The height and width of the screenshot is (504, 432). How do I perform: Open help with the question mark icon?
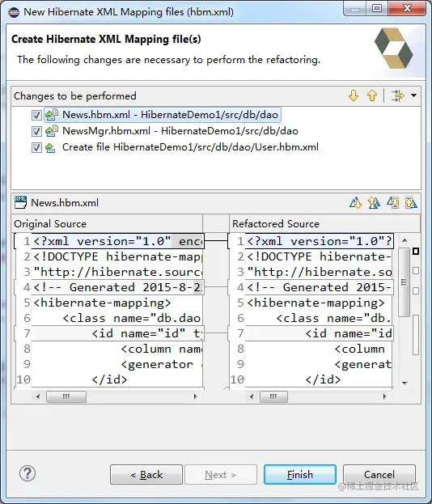[x=28, y=473]
